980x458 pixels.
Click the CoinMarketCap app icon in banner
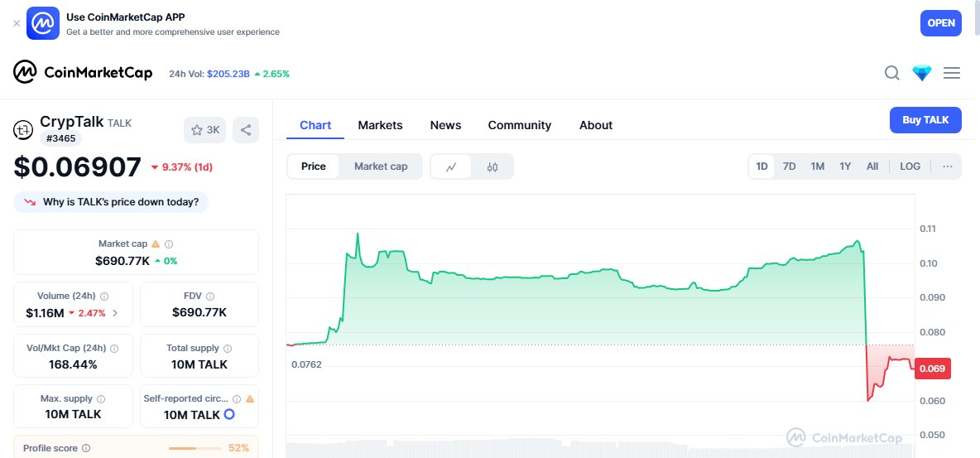pyautogui.click(x=43, y=23)
